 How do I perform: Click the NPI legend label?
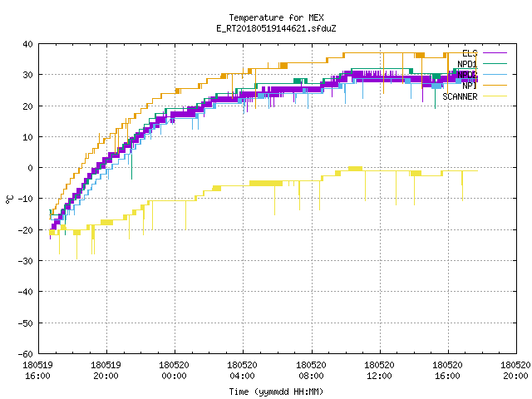coord(470,86)
